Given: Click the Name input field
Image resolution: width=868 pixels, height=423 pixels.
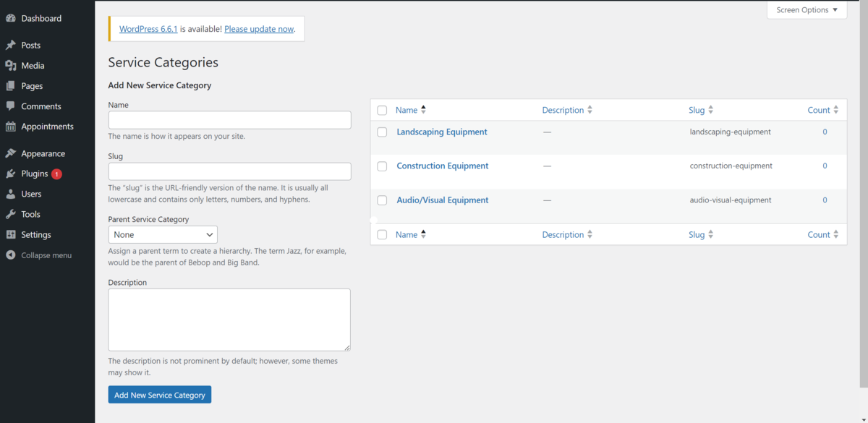Looking at the screenshot, I should (229, 120).
